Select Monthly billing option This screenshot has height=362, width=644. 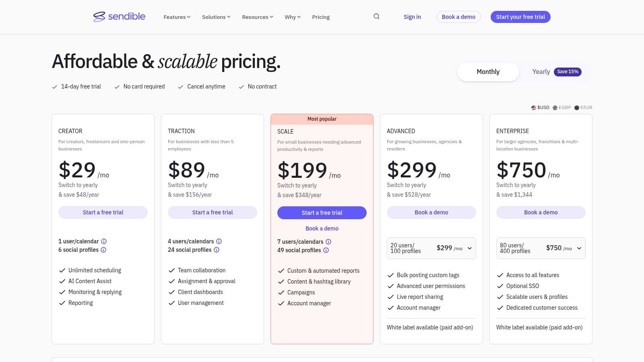488,72
